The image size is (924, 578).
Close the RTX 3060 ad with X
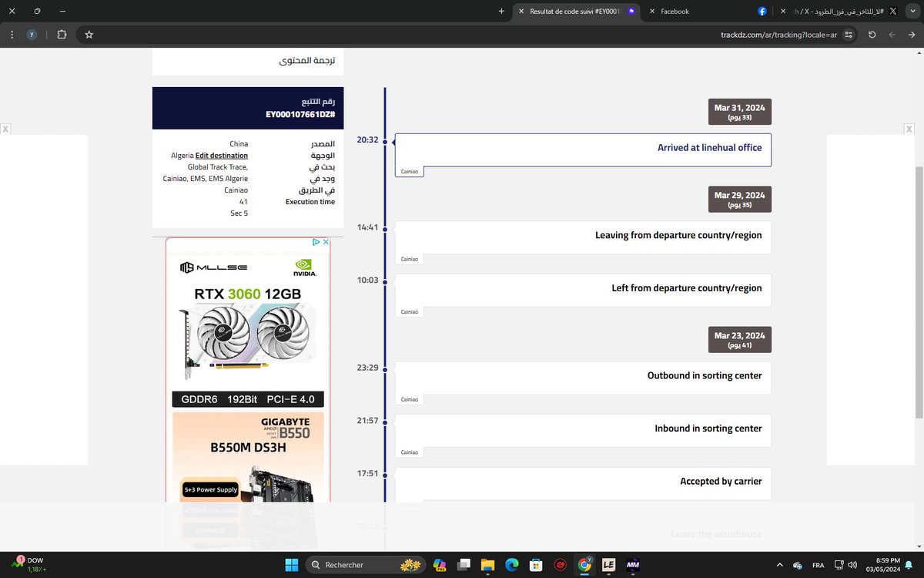(326, 242)
